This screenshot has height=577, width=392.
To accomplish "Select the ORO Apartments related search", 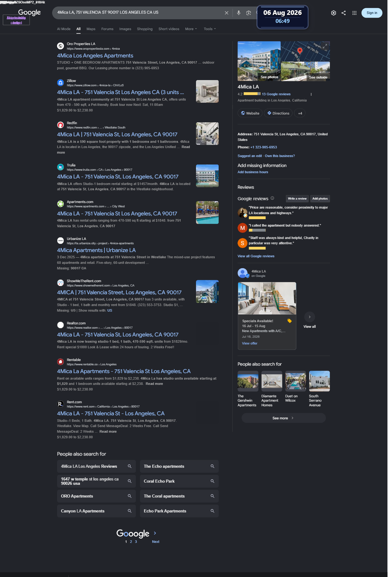I will 96,496.
